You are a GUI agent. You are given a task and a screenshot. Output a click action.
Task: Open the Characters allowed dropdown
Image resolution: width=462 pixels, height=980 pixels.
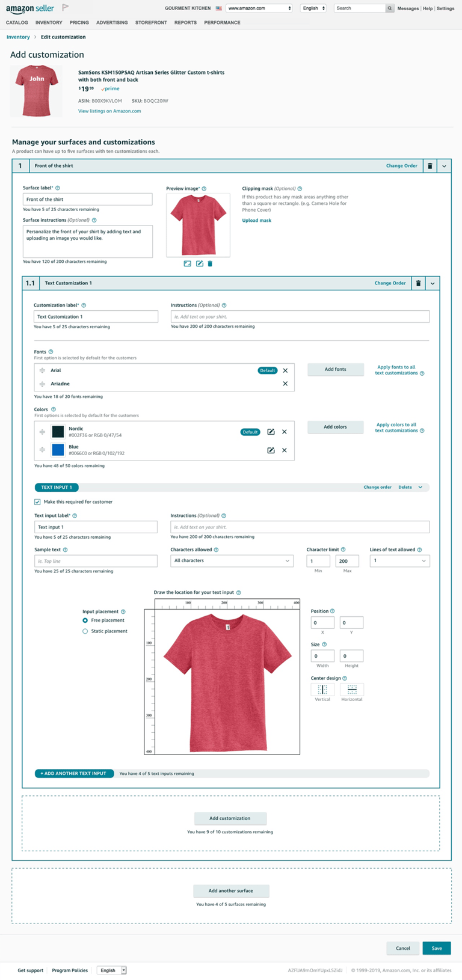(x=232, y=561)
